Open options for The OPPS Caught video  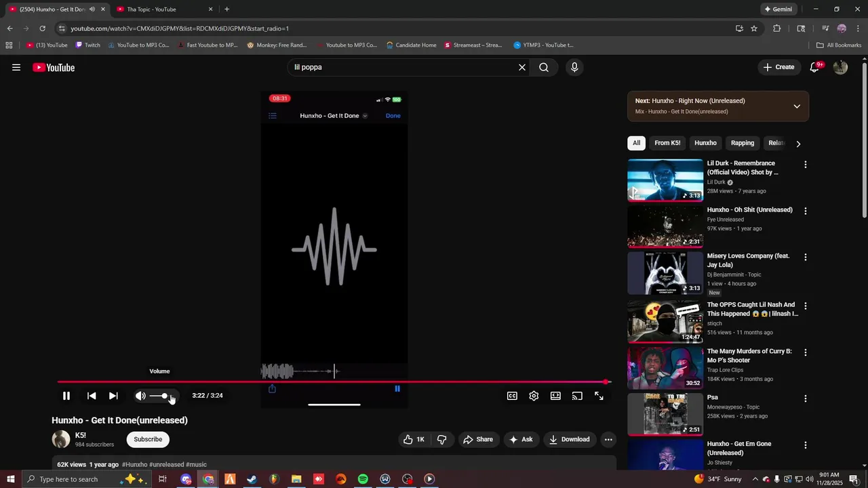tap(806, 306)
